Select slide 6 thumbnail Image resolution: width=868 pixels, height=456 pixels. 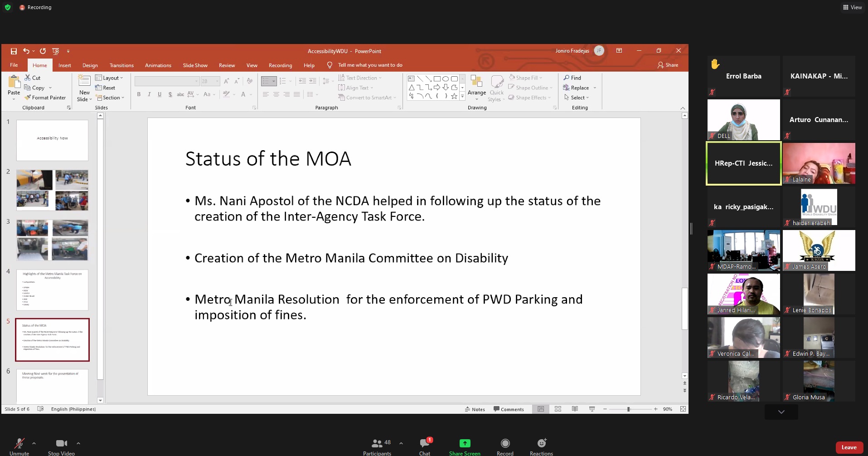(x=52, y=386)
